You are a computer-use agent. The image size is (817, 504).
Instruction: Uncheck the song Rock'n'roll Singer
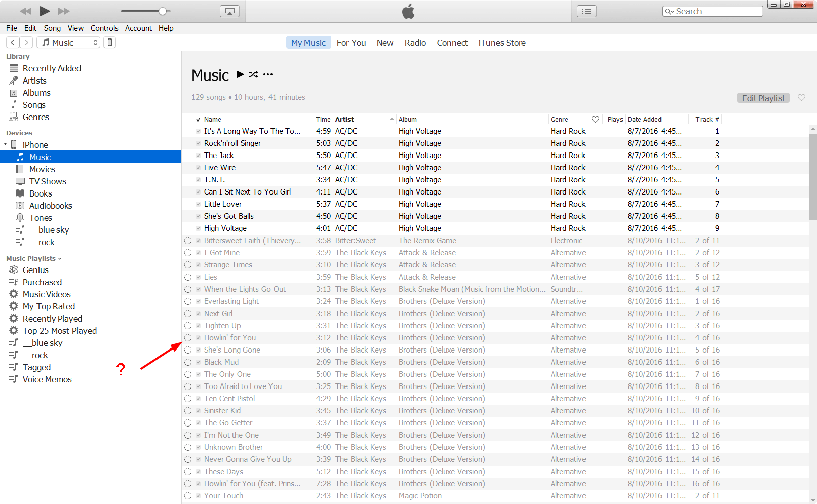[198, 143]
